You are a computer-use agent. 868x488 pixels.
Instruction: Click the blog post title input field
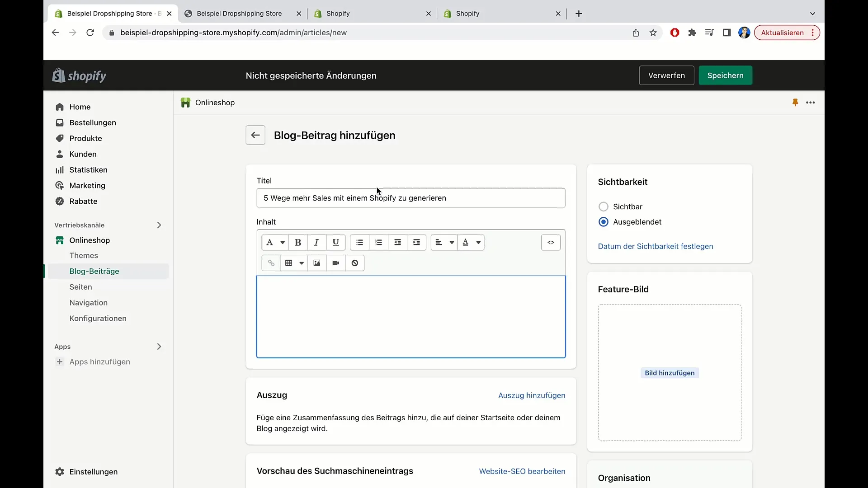click(x=411, y=198)
